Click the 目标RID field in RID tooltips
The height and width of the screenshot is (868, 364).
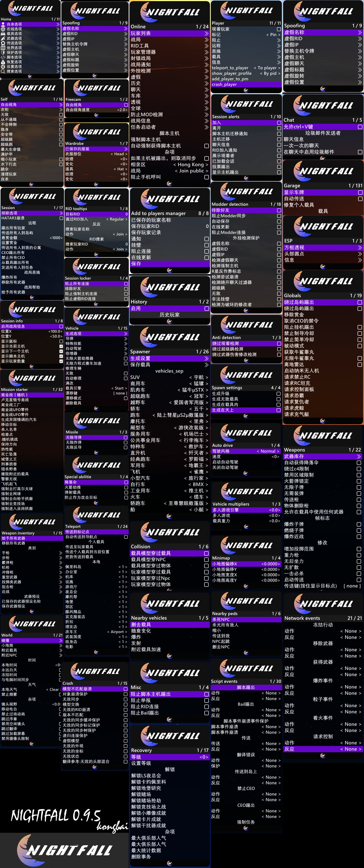click(x=73, y=214)
